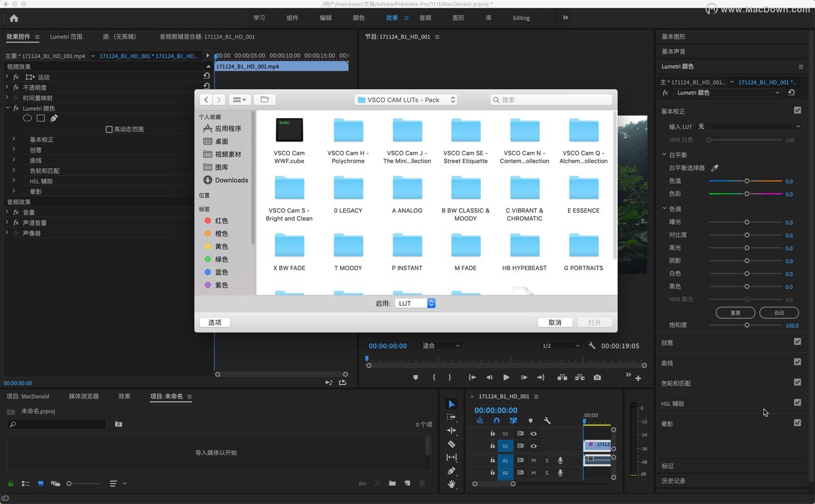Switch to the 音频 workspace tab

425,18
